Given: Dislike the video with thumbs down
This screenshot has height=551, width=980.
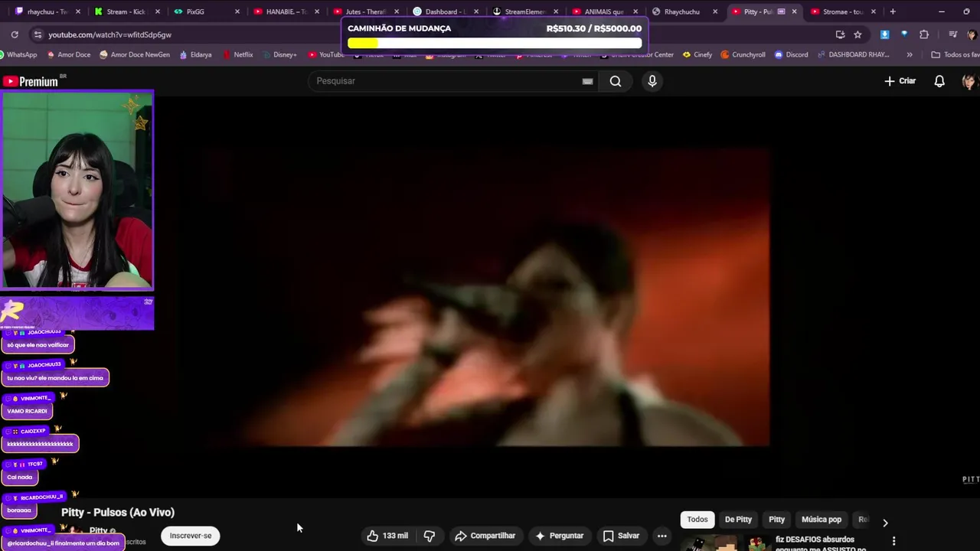Looking at the screenshot, I should coord(430,536).
